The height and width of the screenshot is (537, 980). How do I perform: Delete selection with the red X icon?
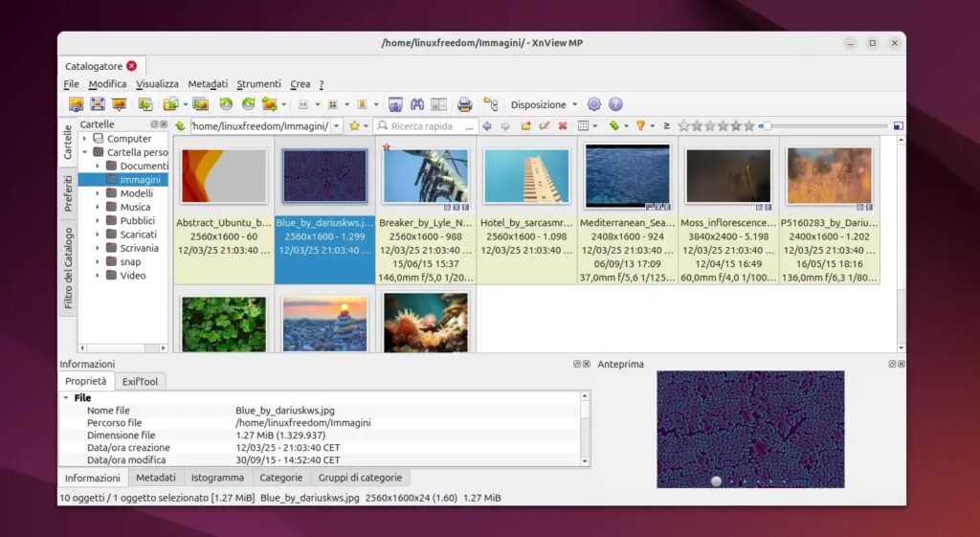[563, 126]
